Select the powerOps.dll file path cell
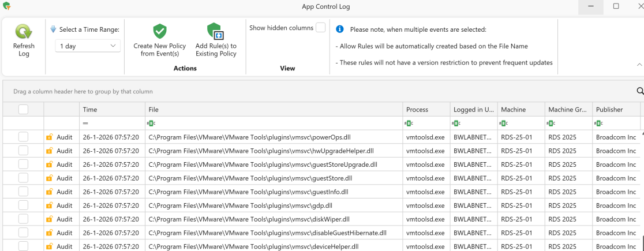 pos(274,137)
